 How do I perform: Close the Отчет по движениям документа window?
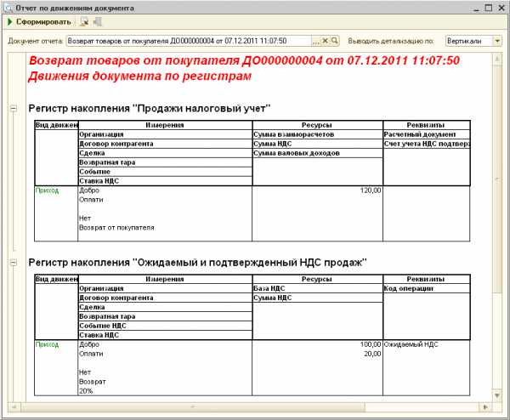(501, 8)
